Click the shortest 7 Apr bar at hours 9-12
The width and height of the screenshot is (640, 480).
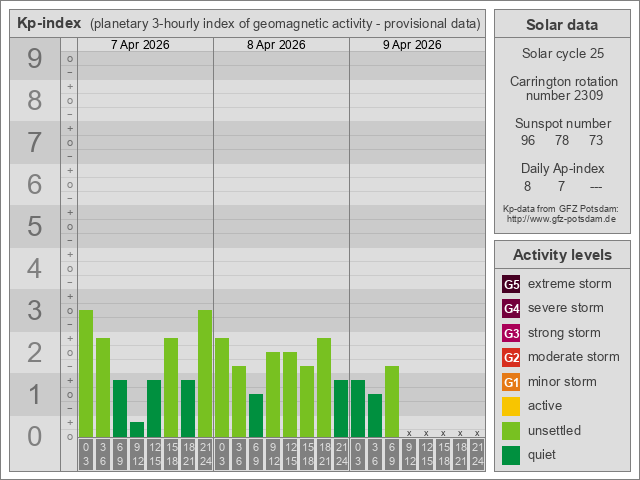(x=137, y=429)
